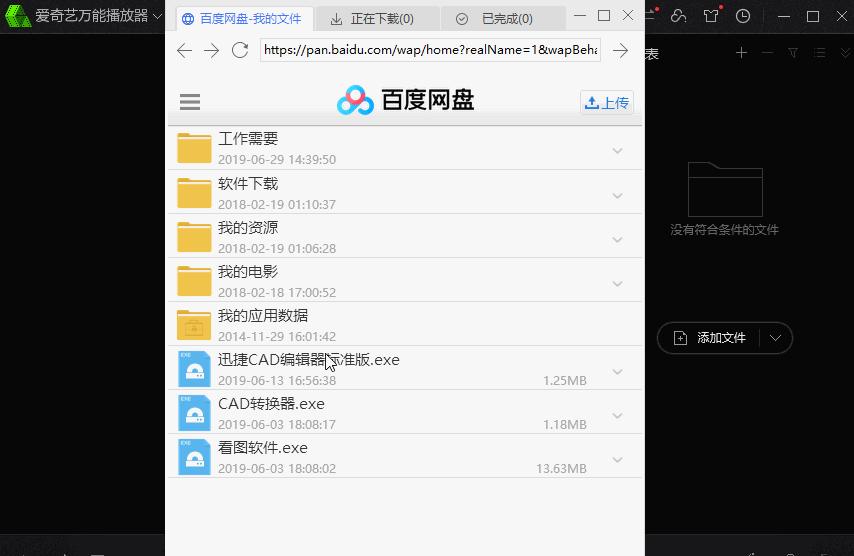Open the 爱奇艺万能播放器 title dropdown
Image resolution: width=854 pixels, height=556 pixels.
[157, 16]
